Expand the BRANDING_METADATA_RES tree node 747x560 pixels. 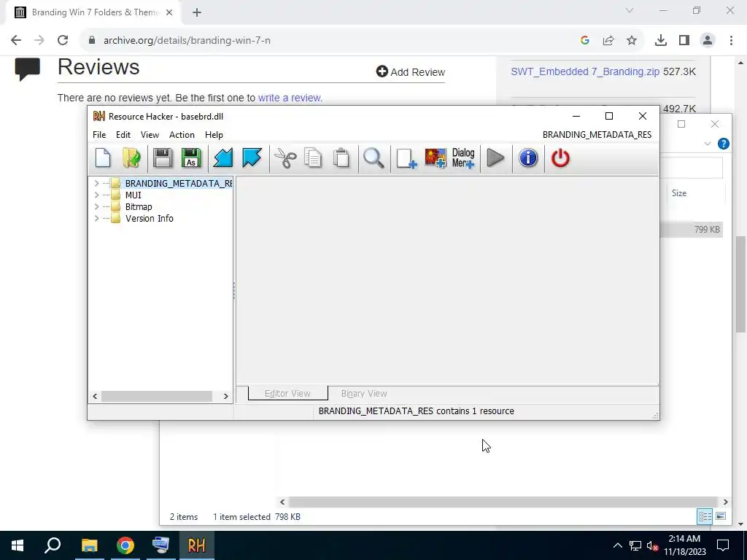pos(97,183)
